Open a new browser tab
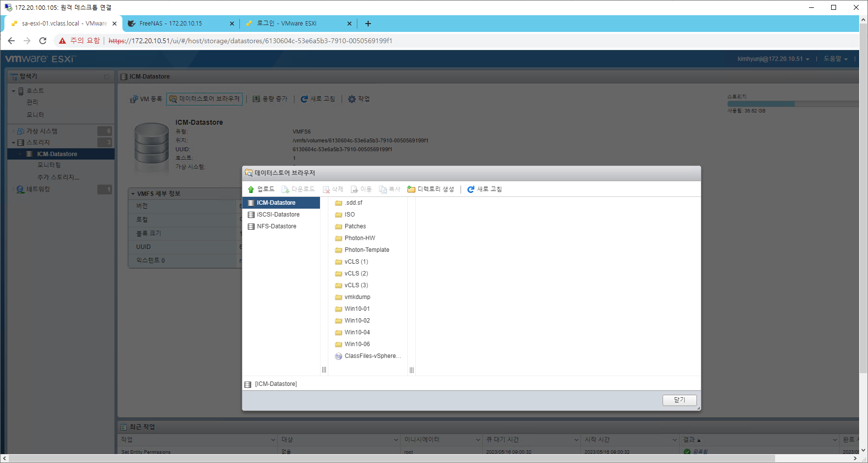The width and height of the screenshot is (868, 463). (x=368, y=24)
